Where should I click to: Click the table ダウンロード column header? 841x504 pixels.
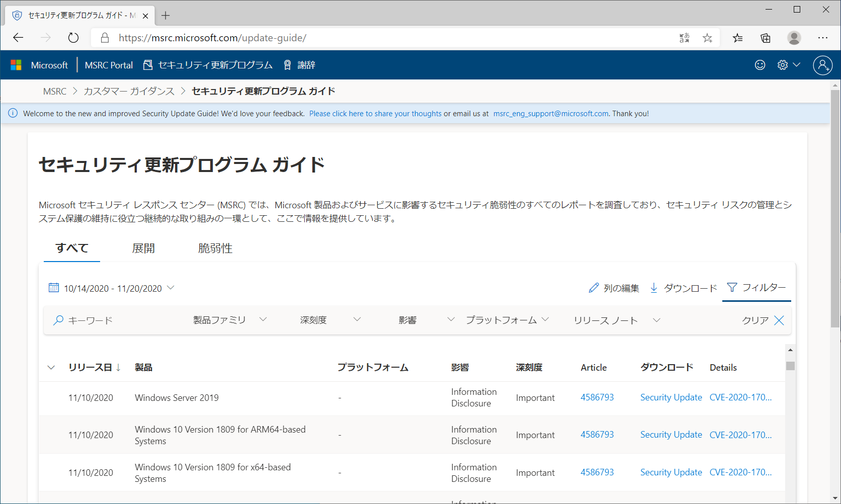pos(667,367)
